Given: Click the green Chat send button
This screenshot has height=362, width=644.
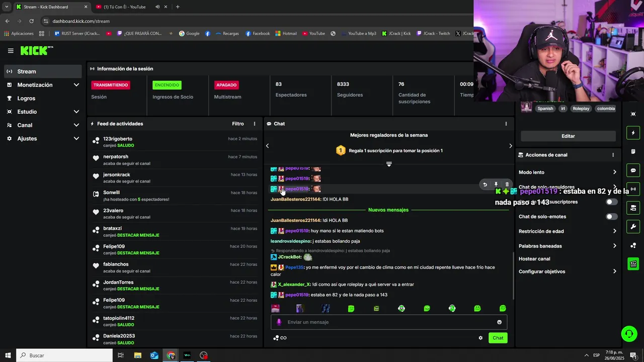Looking at the screenshot, I should click(x=498, y=338).
